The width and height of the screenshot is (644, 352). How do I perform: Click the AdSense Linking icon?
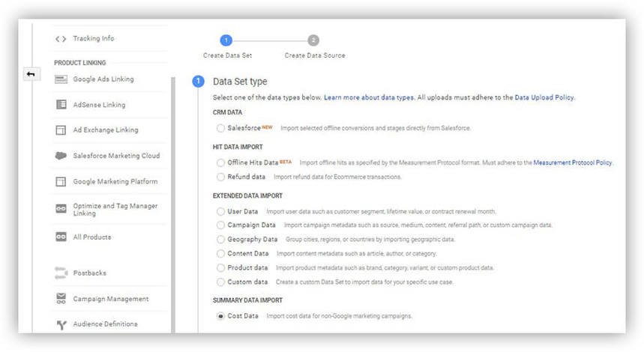(61, 105)
